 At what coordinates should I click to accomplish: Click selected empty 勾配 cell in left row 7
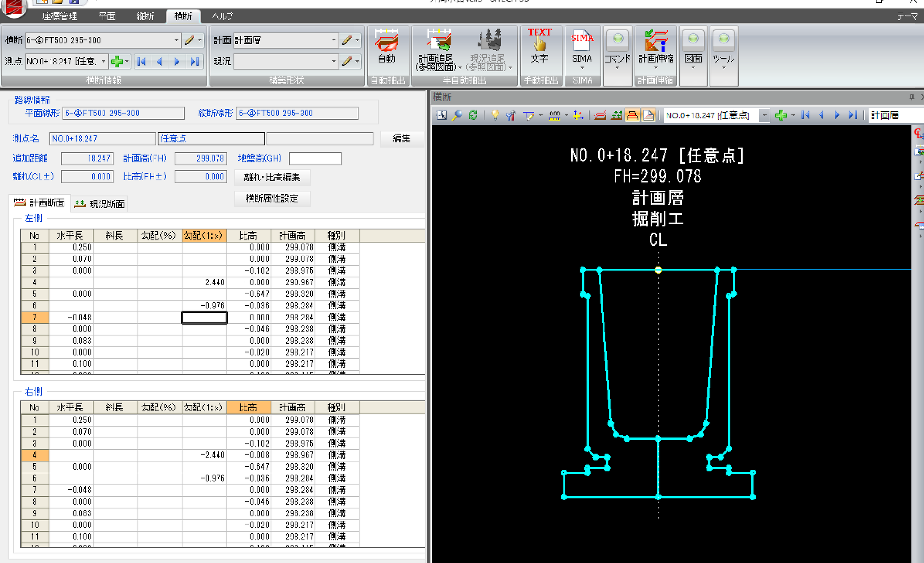click(204, 318)
